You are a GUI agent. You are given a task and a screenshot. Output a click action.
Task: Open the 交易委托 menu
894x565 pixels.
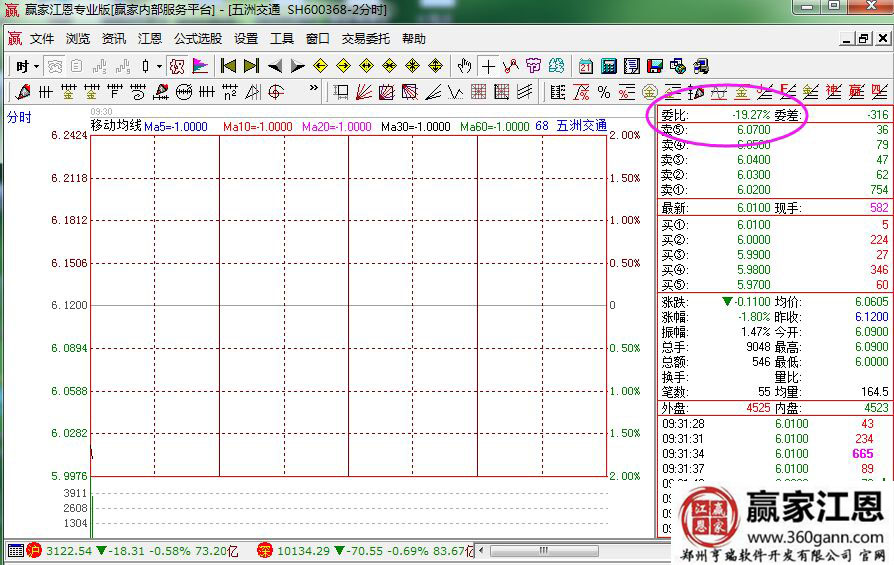pyautogui.click(x=366, y=39)
